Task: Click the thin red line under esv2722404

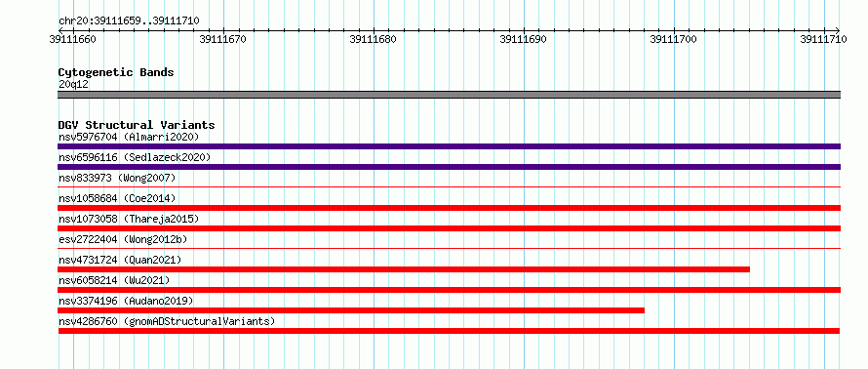Action: [449, 249]
